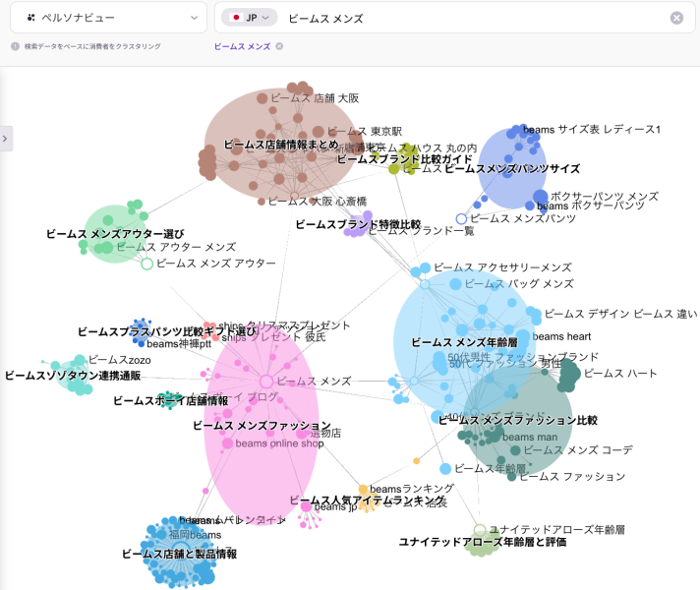Click the ビームス バッグ メンズ node
700x590 pixels.
(456, 283)
